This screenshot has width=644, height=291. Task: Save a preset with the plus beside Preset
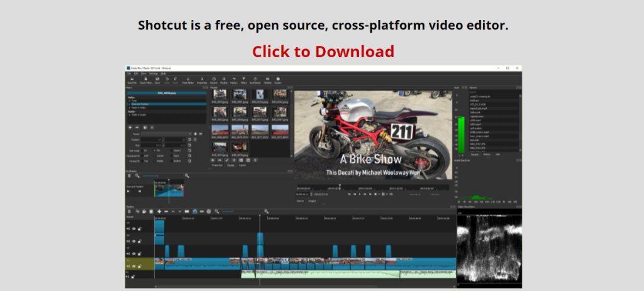(x=195, y=134)
